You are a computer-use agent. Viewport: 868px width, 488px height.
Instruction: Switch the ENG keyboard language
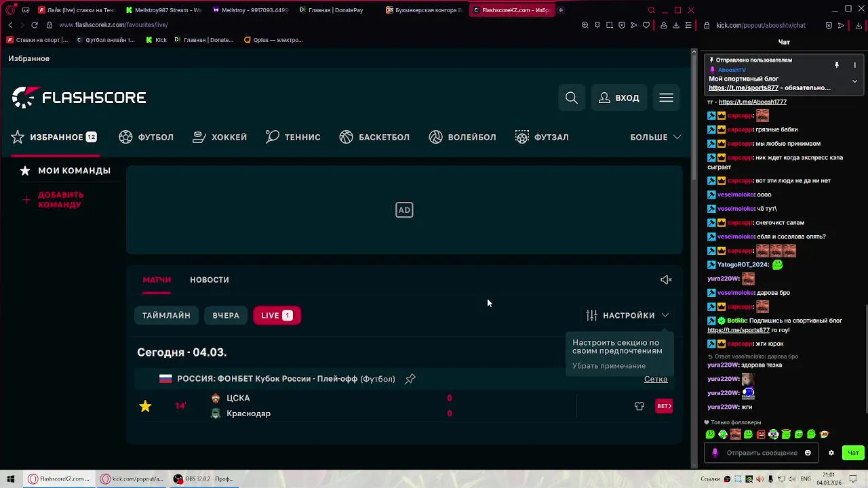pyautogui.click(x=806, y=479)
